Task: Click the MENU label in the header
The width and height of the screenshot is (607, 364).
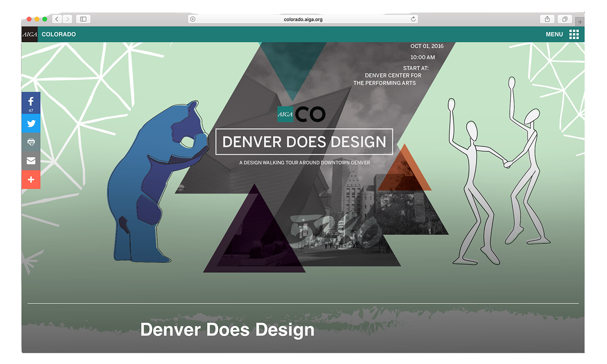Action: 554,34
